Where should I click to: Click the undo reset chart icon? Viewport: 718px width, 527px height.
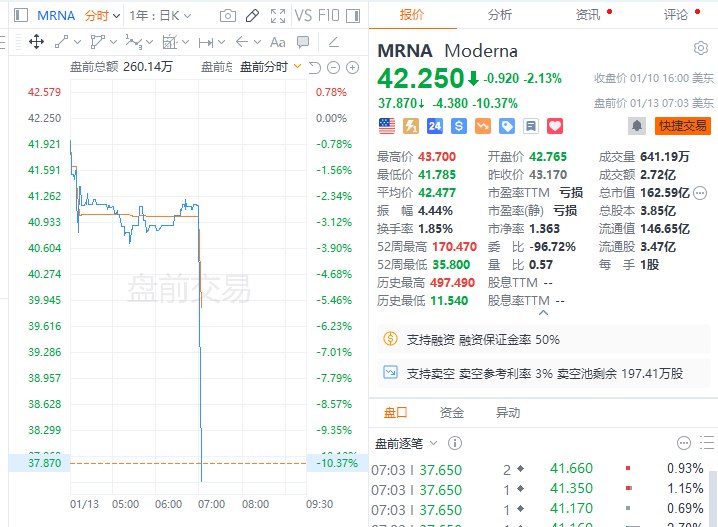pyautogui.click(x=315, y=68)
